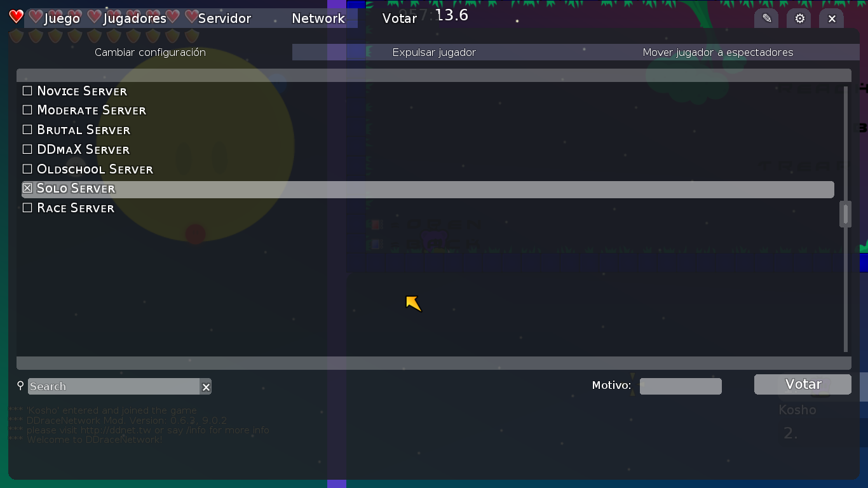The width and height of the screenshot is (868, 488).
Task: Click inside the Motivo input field
Action: (680, 386)
